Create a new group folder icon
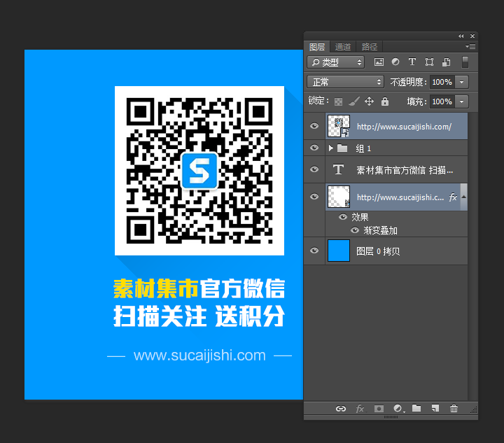The width and height of the screenshot is (504, 443). (x=416, y=408)
